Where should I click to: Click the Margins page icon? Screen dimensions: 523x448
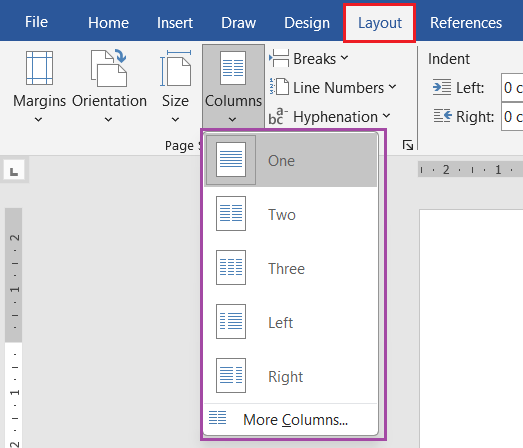pos(39,68)
